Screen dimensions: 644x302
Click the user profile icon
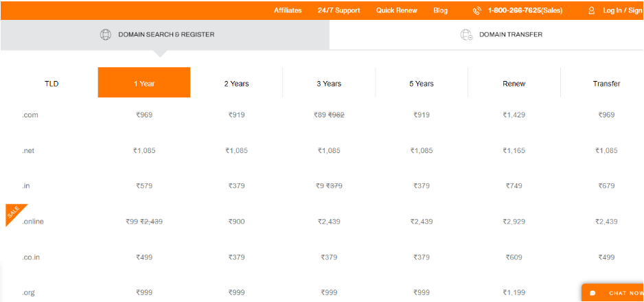point(591,11)
